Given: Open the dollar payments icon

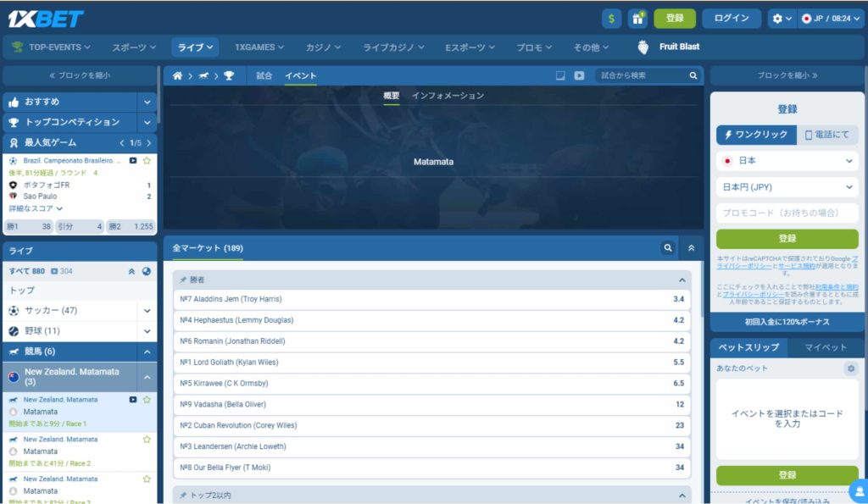Looking at the screenshot, I should [611, 19].
